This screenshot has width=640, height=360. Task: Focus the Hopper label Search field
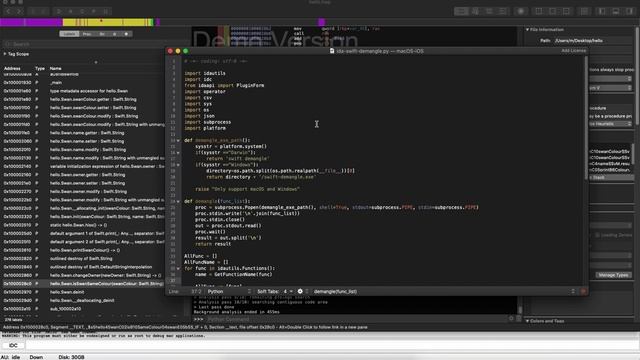pos(84,44)
